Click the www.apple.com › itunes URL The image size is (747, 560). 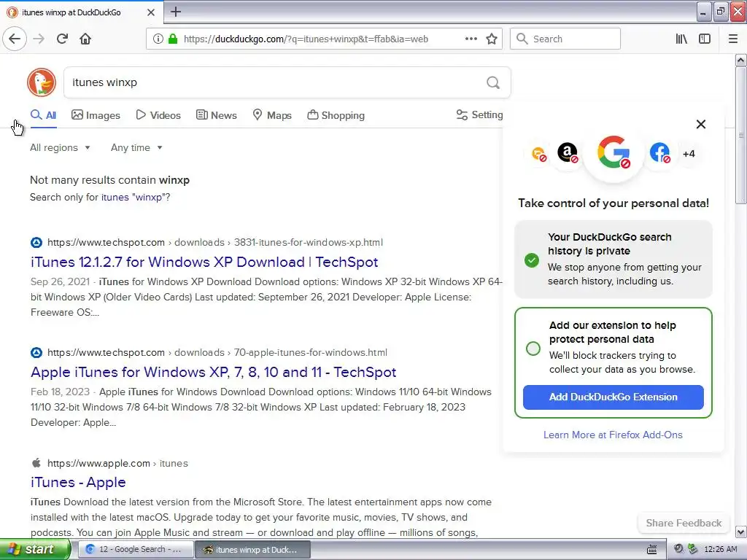pyautogui.click(x=117, y=463)
